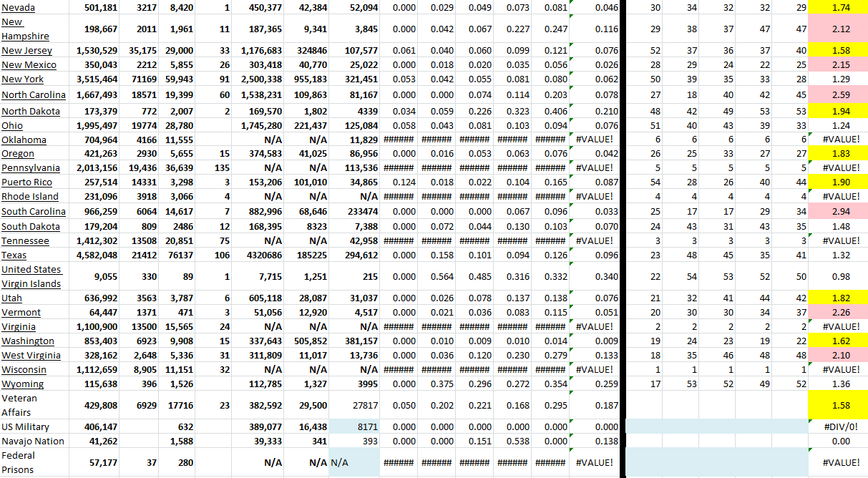
Task: Follow the New York link
Action: pos(22,79)
